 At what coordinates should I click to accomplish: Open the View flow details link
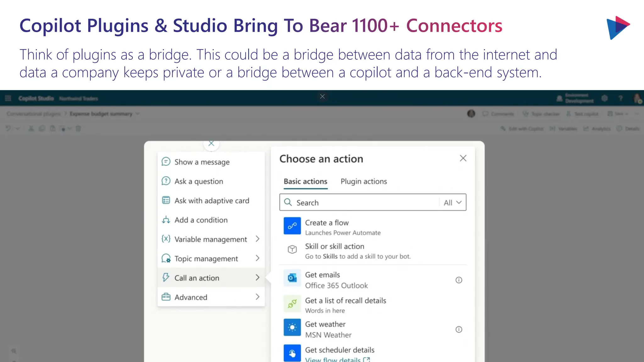pos(337,359)
